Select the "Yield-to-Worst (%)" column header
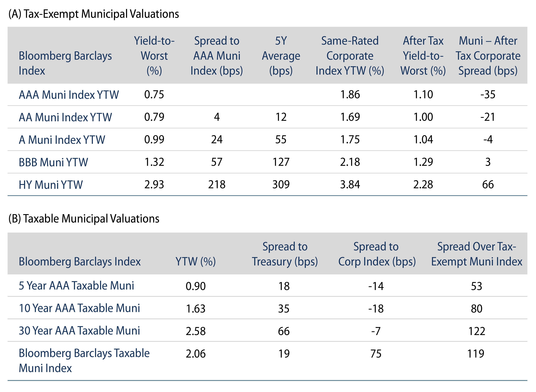The height and width of the screenshot is (392, 536). tap(154, 56)
